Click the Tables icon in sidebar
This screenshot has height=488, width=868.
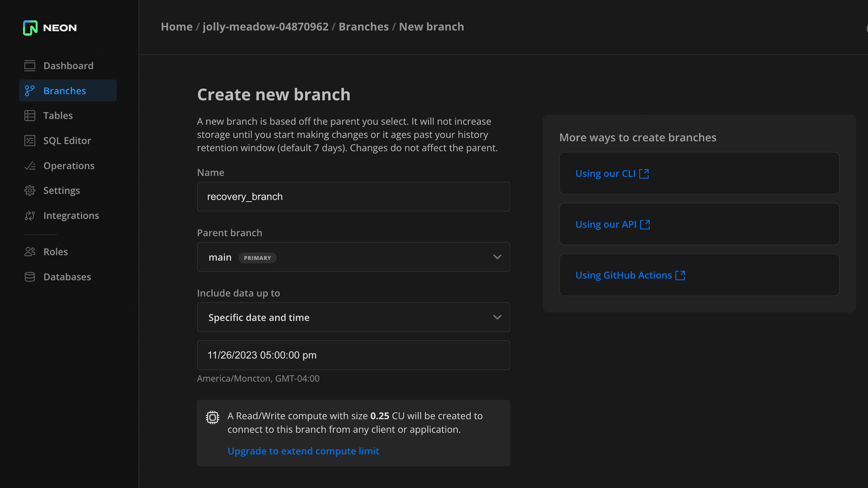[30, 116]
